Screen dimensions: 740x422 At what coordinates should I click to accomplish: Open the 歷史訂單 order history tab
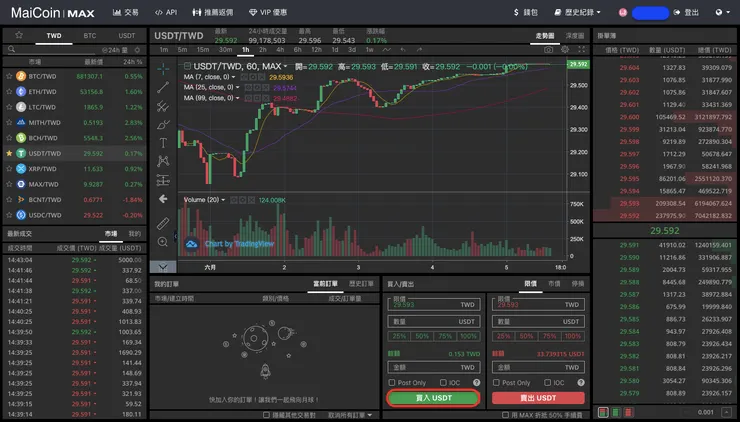[361, 284]
